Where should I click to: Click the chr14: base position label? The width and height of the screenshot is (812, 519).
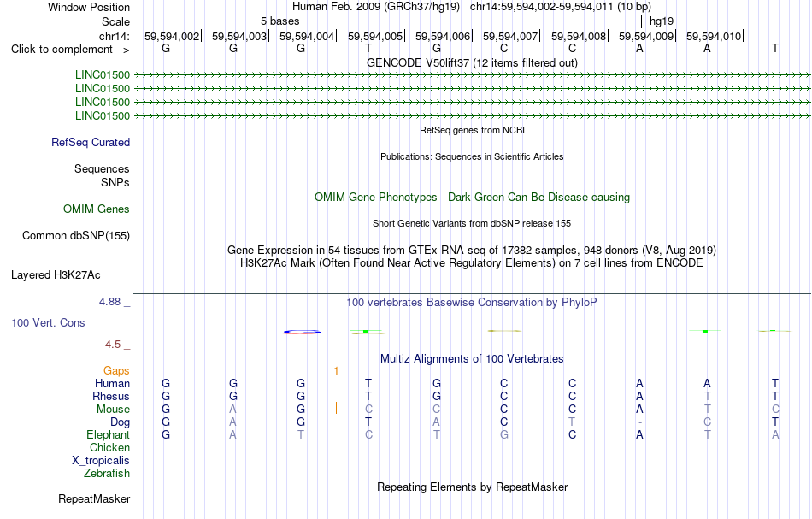[114, 36]
